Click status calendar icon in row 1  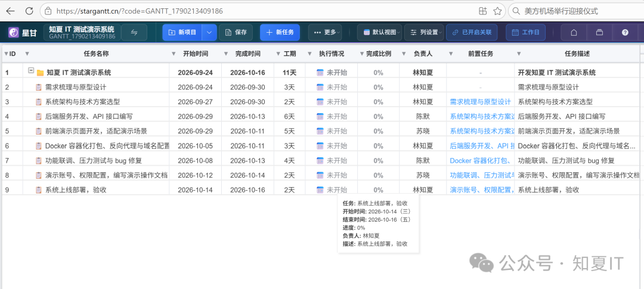[x=320, y=73]
